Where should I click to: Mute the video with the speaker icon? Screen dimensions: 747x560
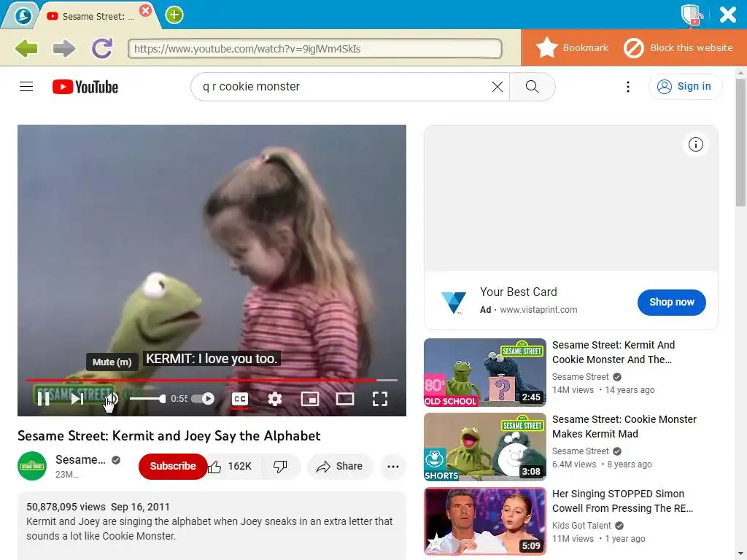(x=111, y=399)
